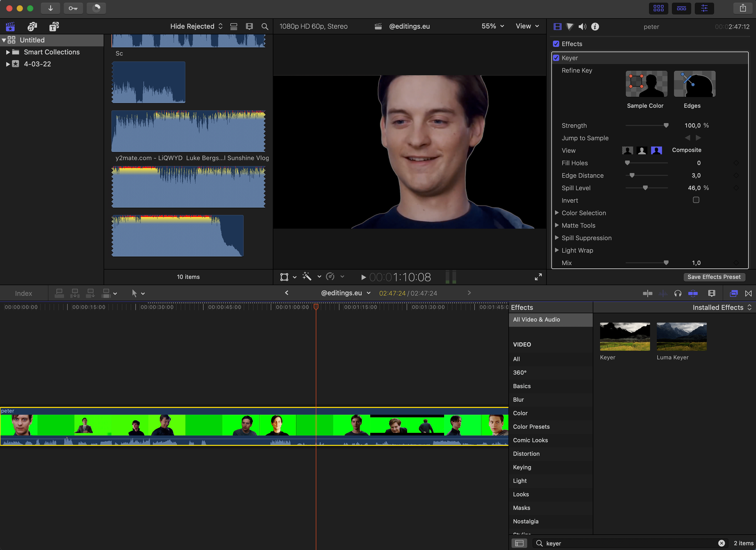Select the Sample Color refine key tool
This screenshot has width=756, height=550.
[646, 84]
